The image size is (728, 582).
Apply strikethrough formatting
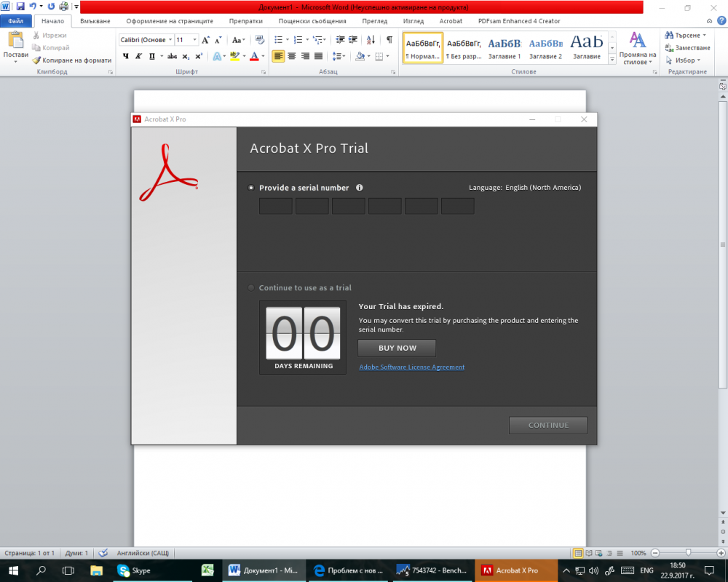173,56
